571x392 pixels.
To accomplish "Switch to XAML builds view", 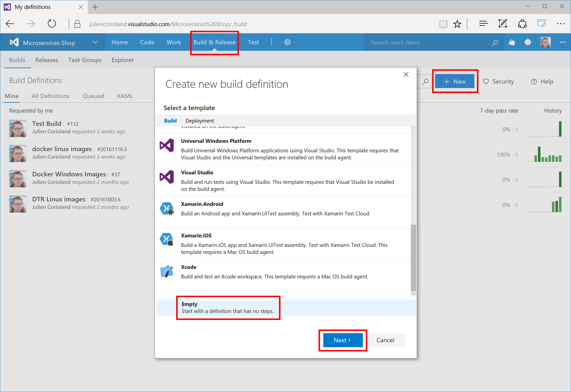I will pyautogui.click(x=125, y=96).
